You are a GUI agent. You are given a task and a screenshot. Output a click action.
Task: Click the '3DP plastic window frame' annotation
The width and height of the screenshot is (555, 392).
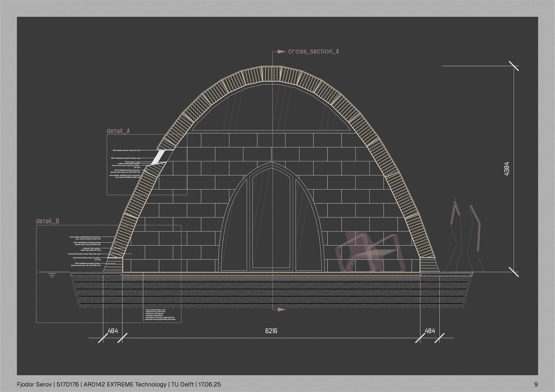[126, 151]
